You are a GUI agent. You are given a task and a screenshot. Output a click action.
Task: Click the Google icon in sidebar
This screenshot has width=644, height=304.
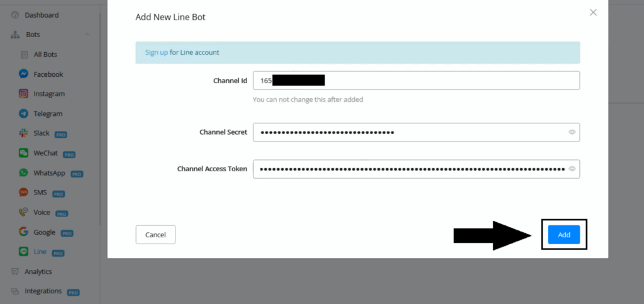23,232
